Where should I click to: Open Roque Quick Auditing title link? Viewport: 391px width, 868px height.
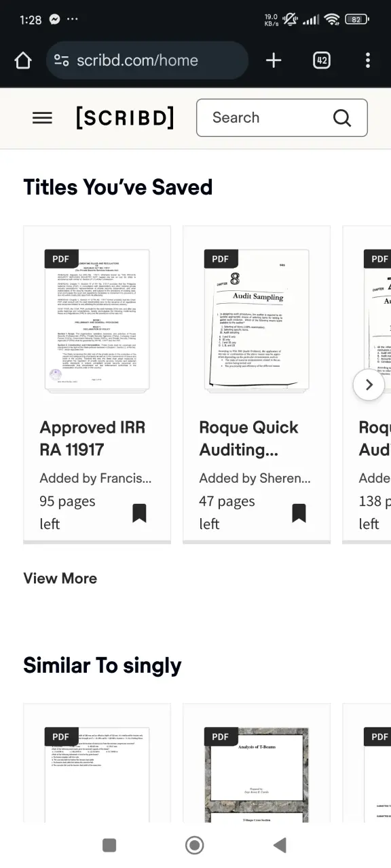(x=249, y=438)
